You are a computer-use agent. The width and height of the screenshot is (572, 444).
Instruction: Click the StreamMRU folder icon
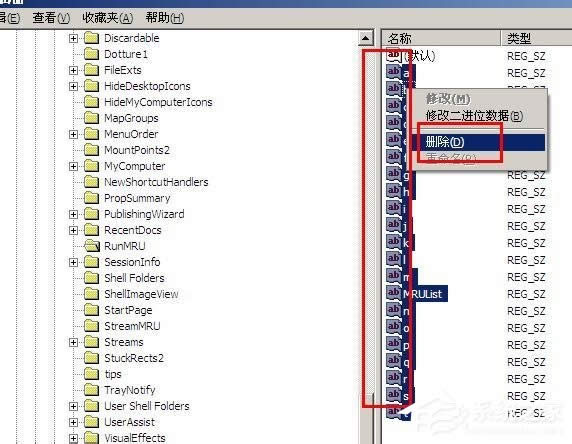click(x=91, y=326)
